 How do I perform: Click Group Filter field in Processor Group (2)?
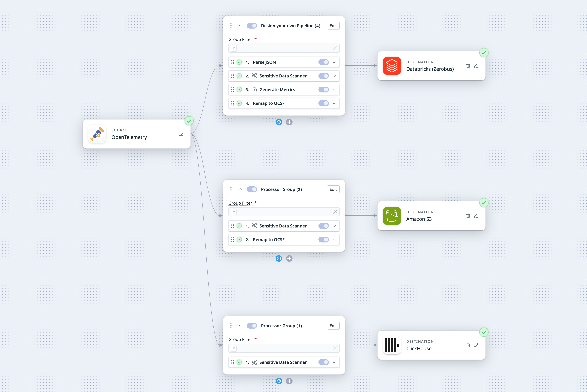click(x=284, y=212)
